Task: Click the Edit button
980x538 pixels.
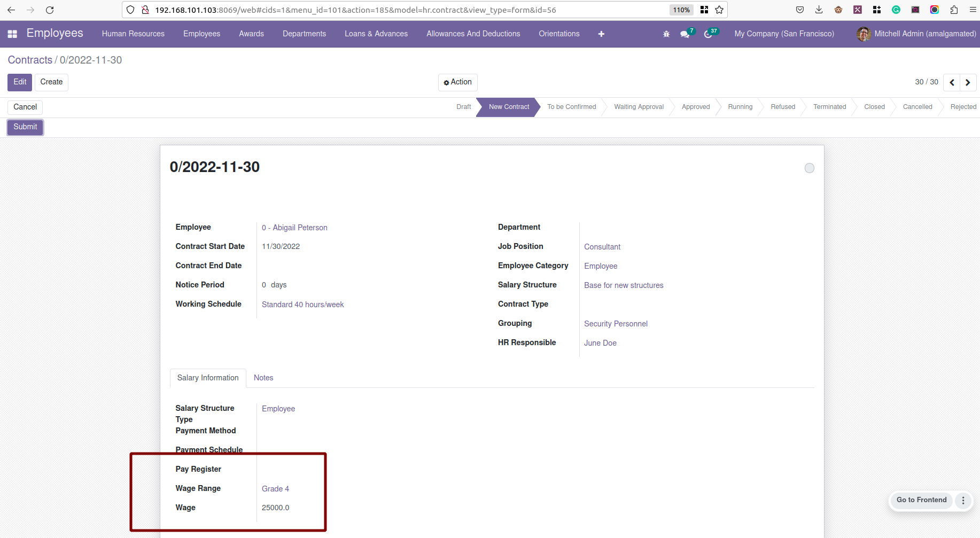Action: [x=20, y=82]
